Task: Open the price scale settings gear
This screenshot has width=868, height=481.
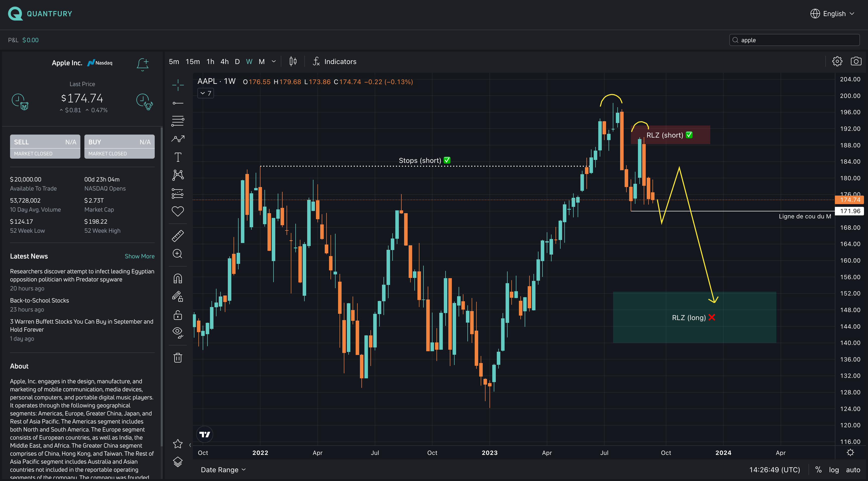Action: (850, 452)
